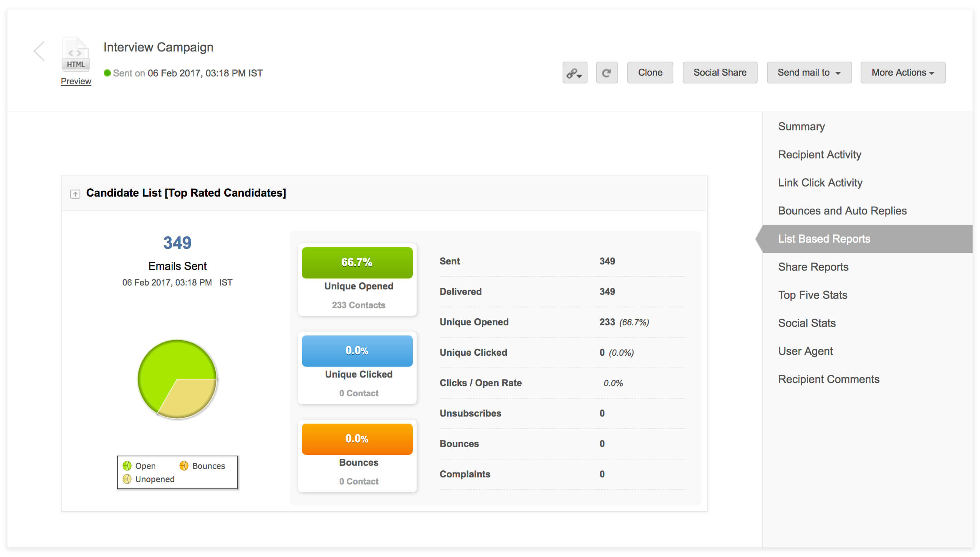Click the green Unique Opened 66.7% bar
980x557 pixels.
357,263
